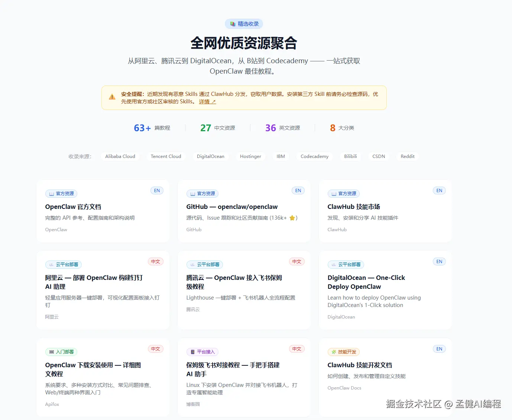This screenshot has height=420, width=512.
Task: Click 云平台部署 tag on DigitalOcean card
Action: point(346,265)
